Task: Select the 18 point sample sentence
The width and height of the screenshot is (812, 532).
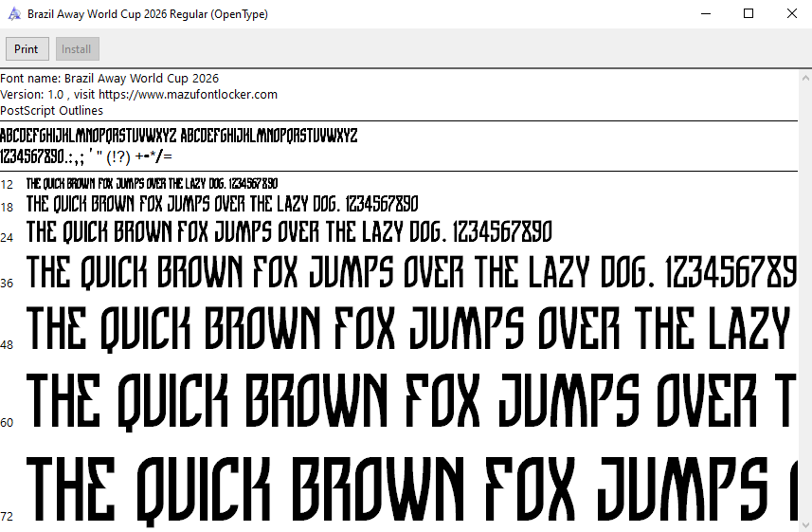Action: (x=222, y=204)
